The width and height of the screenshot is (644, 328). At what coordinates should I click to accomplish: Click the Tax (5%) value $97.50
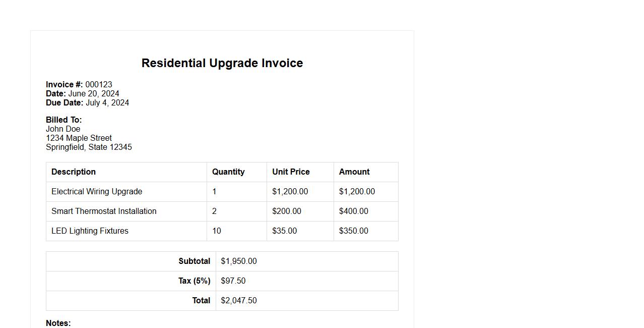point(233,281)
